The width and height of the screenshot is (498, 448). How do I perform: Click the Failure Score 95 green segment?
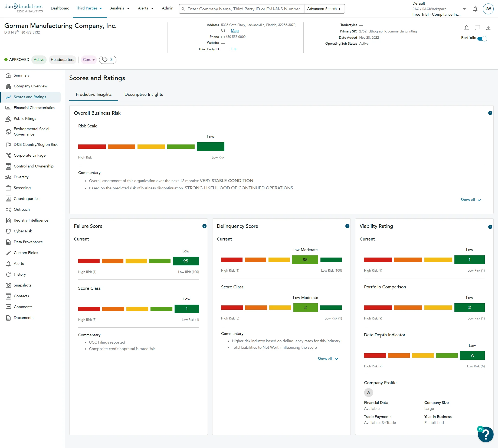[x=186, y=261]
